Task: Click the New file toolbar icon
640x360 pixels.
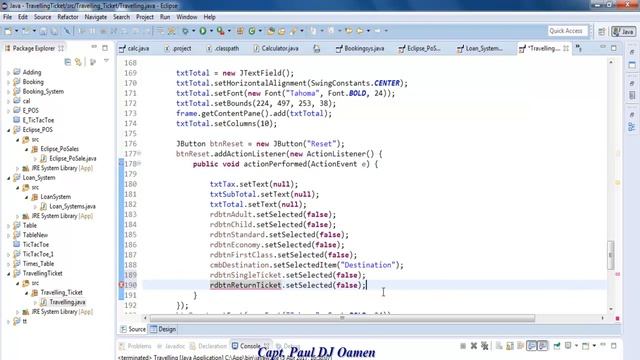Action: click(x=8, y=31)
